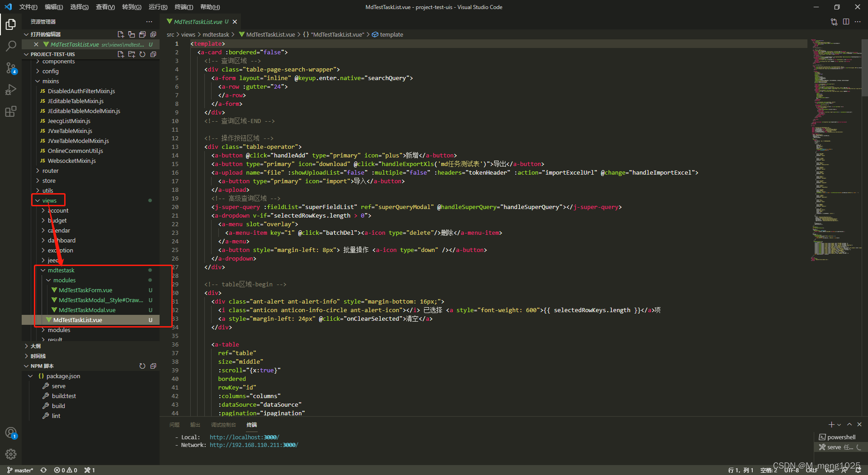
Task: Switch to the Output panel tab
Action: click(195, 425)
